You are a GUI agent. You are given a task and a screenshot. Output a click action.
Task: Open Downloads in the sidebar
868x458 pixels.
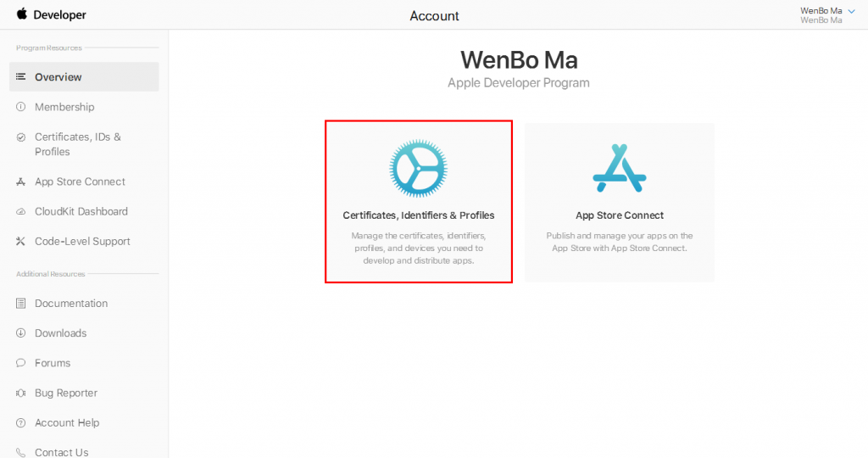60,333
